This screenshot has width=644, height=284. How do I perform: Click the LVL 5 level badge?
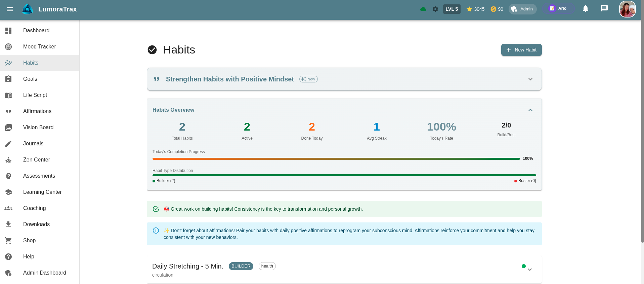point(452,9)
